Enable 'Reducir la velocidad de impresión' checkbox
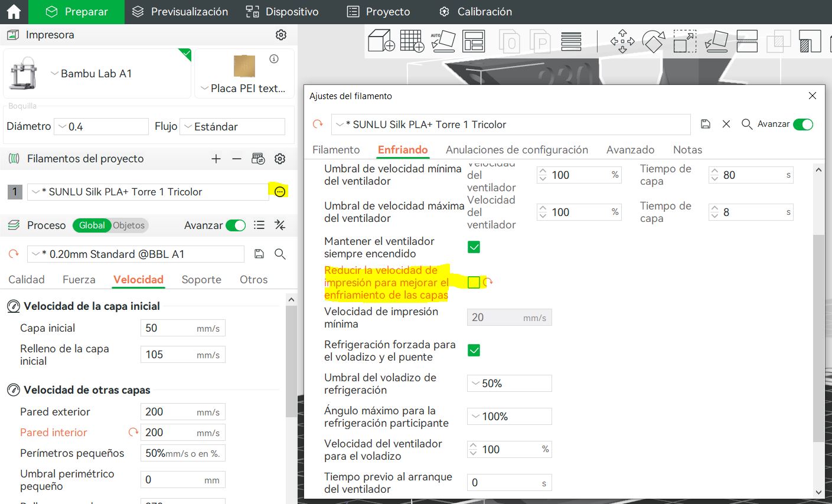The height and width of the screenshot is (504, 832). (474, 283)
